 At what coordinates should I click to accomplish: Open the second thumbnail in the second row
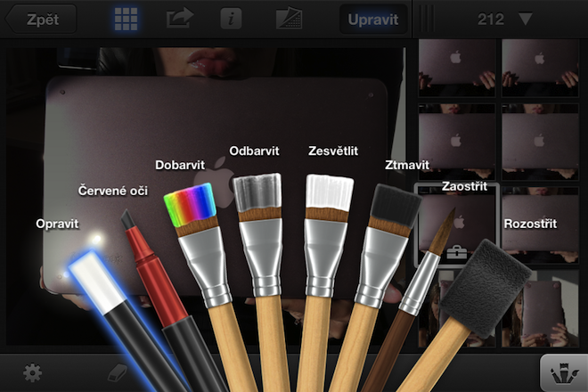[x=540, y=143]
